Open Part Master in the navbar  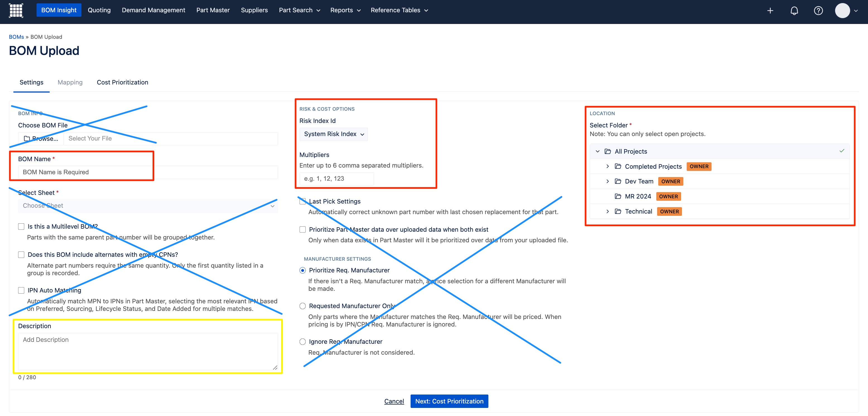coord(213,10)
